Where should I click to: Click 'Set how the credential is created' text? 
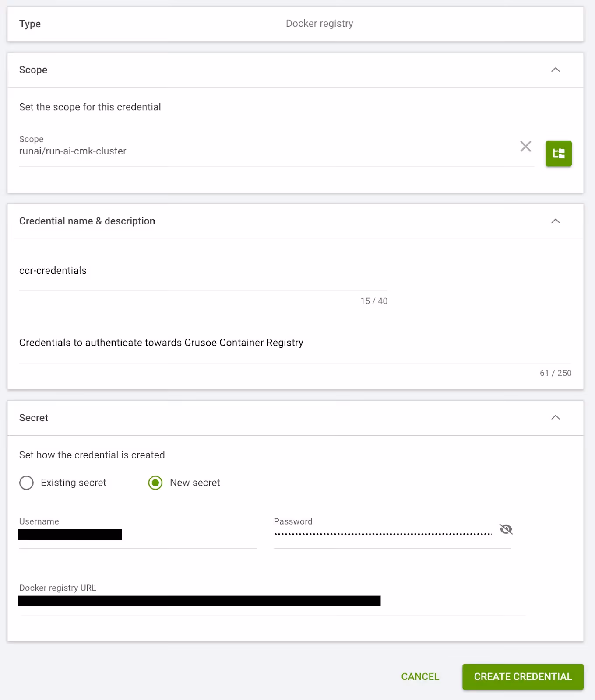coord(92,455)
